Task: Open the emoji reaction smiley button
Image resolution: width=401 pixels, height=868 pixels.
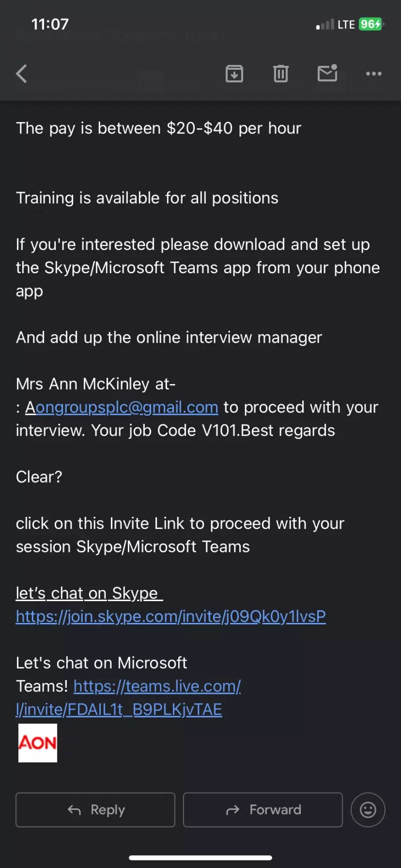Action: (368, 810)
